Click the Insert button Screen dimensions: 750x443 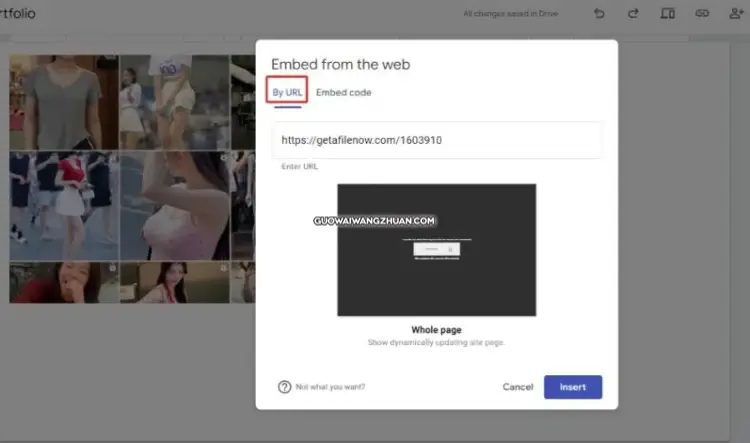(x=573, y=387)
